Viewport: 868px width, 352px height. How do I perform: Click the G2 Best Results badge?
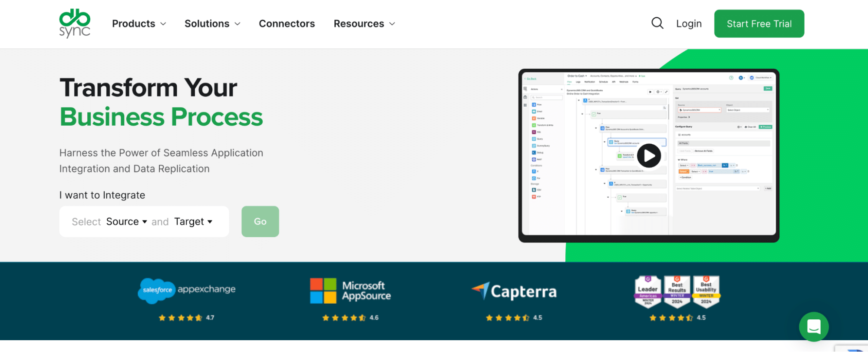(677, 292)
